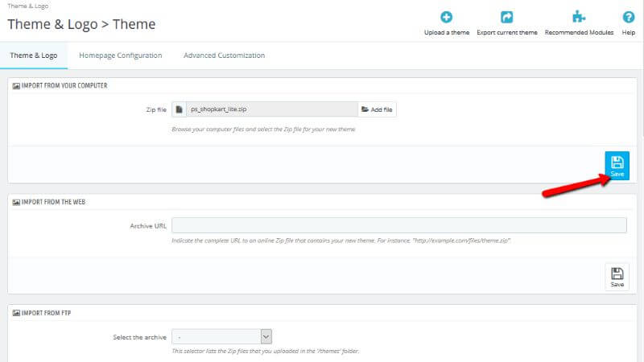
Task: Click the Import From FTP header icon
Action: [16, 313]
